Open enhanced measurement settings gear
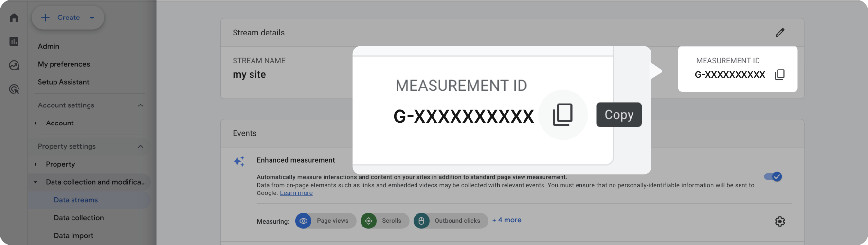Viewport: 868px width, 245px height. tap(780, 221)
